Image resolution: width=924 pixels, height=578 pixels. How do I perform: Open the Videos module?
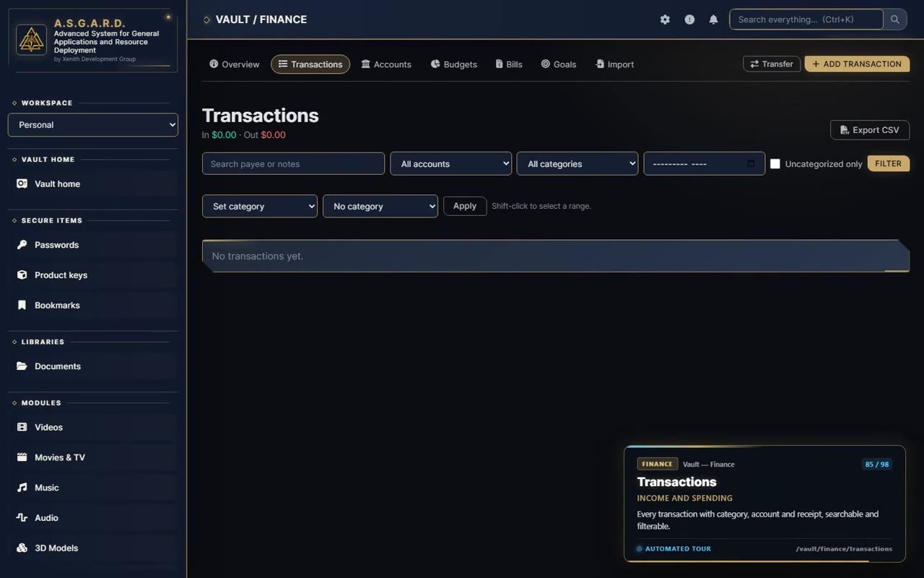click(x=92, y=427)
